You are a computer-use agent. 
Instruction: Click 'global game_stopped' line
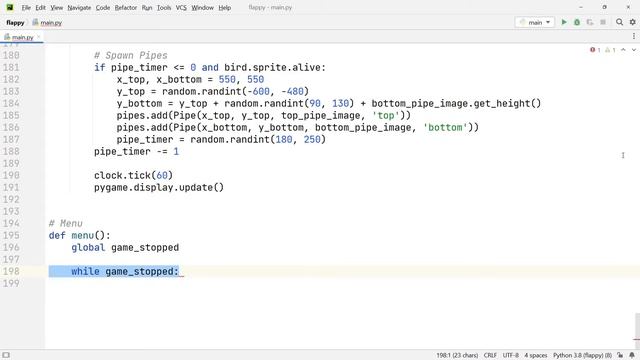125,247
